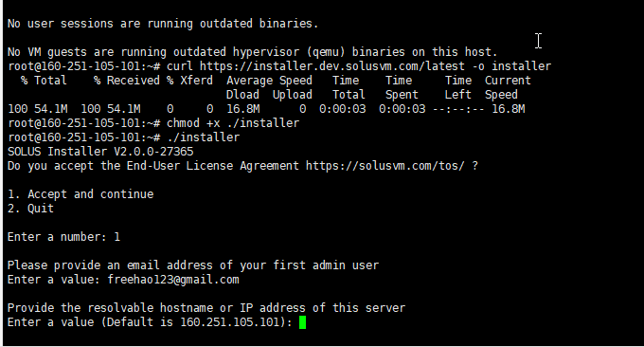Click the 'Xferd' column header

click(196, 81)
